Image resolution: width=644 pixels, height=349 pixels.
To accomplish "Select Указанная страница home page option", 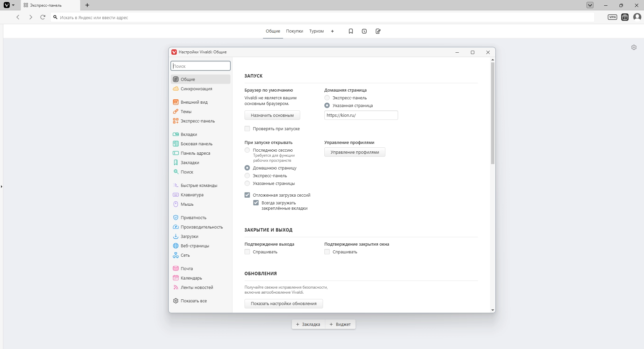I will (x=327, y=105).
